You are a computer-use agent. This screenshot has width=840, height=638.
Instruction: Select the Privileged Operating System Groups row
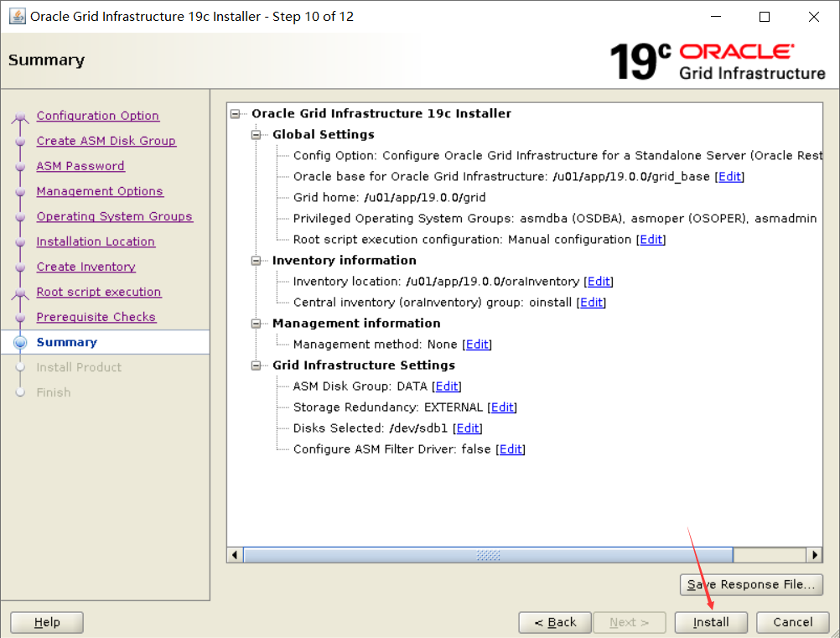pyautogui.click(x=555, y=219)
